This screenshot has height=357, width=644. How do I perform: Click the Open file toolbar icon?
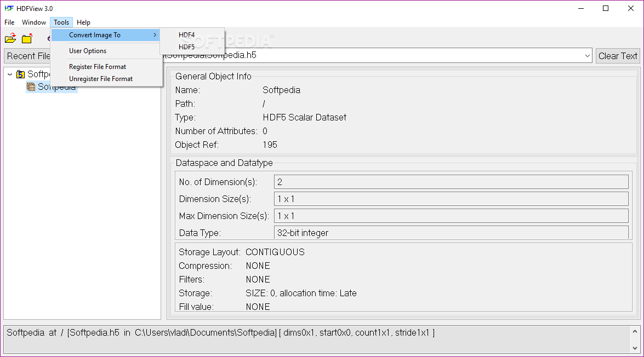coord(10,38)
